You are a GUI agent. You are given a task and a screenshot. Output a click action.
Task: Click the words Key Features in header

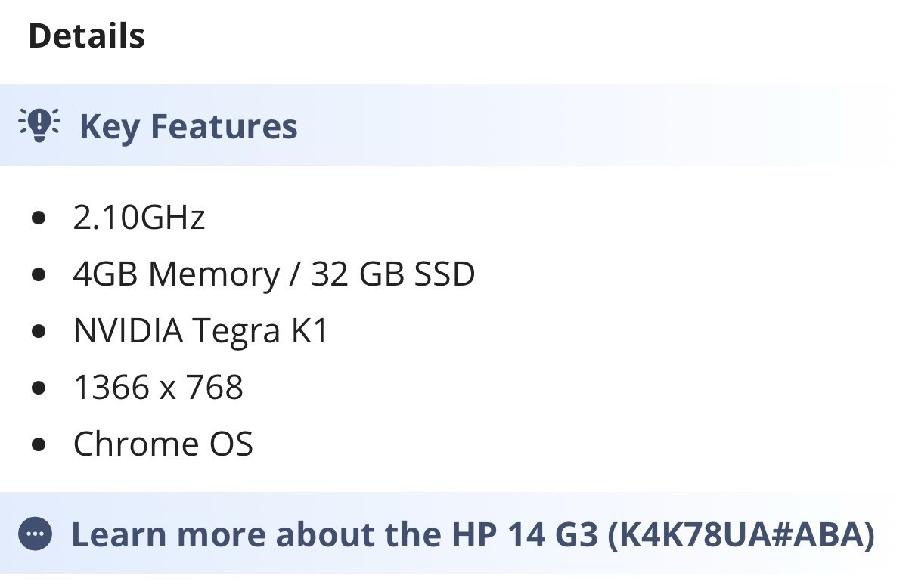188,126
